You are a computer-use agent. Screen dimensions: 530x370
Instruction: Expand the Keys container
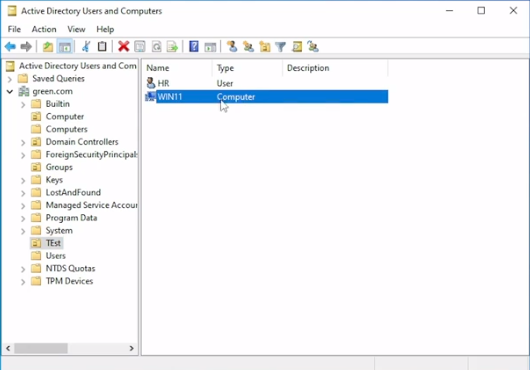(23, 180)
